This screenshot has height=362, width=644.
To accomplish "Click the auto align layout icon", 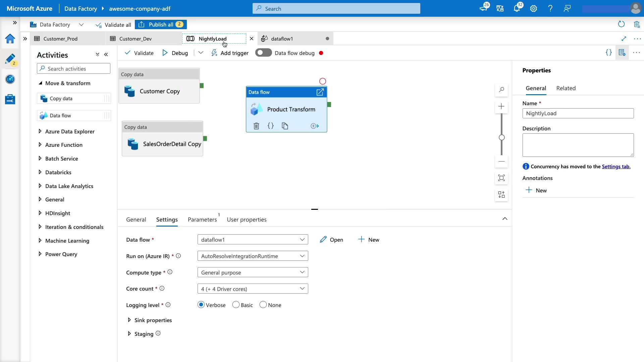I will point(501,195).
